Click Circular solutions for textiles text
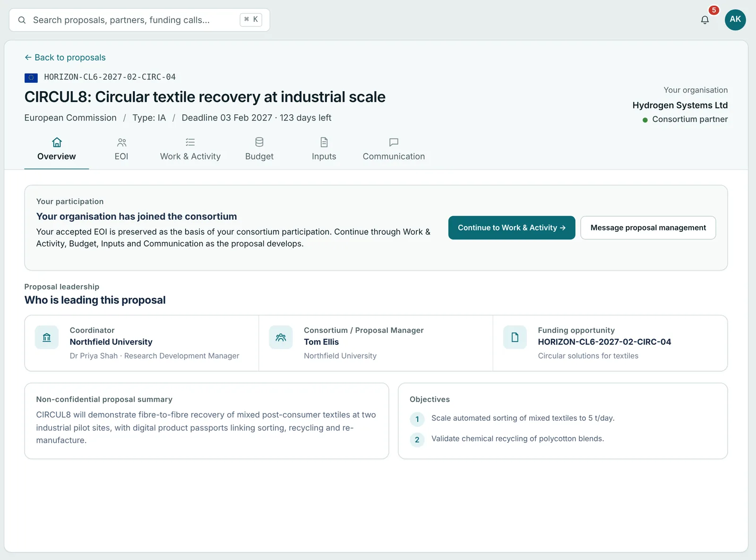The height and width of the screenshot is (560, 756). (588, 356)
